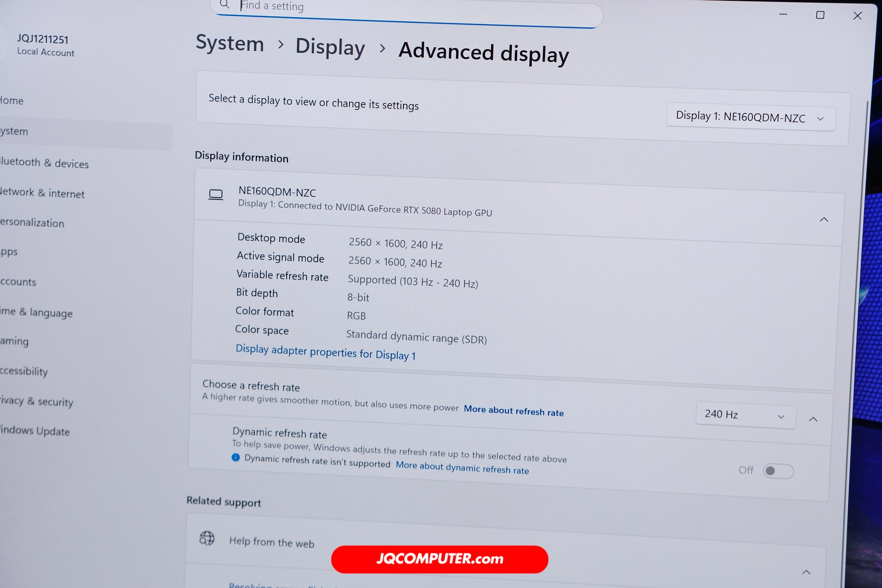
Task: Open Accessibility settings from the sidebar
Action: [x=24, y=371]
